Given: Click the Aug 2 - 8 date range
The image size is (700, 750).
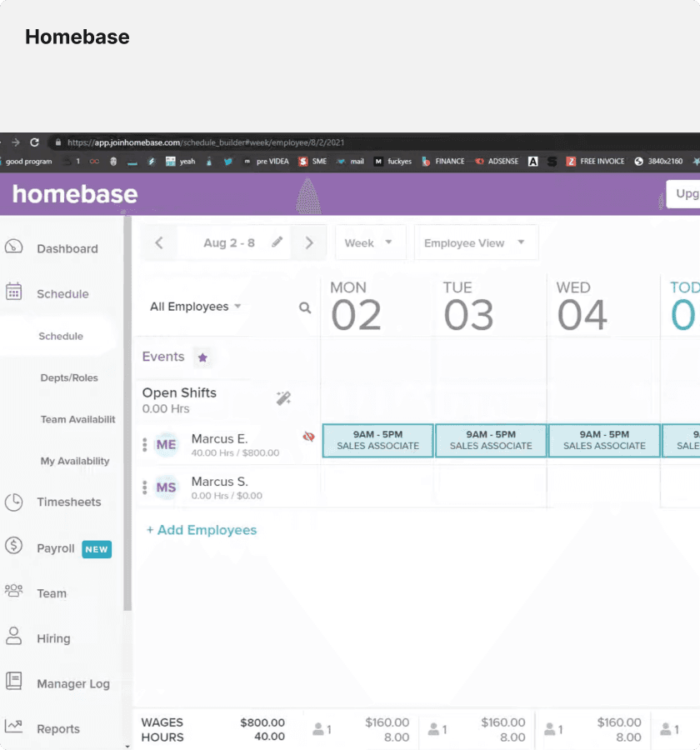Looking at the screenshot, I should (228, 242).
